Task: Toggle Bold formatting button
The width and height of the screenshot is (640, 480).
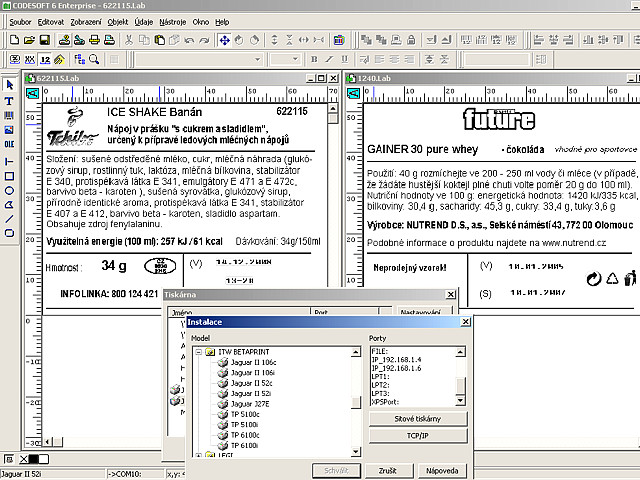Action: click(314, 60)
